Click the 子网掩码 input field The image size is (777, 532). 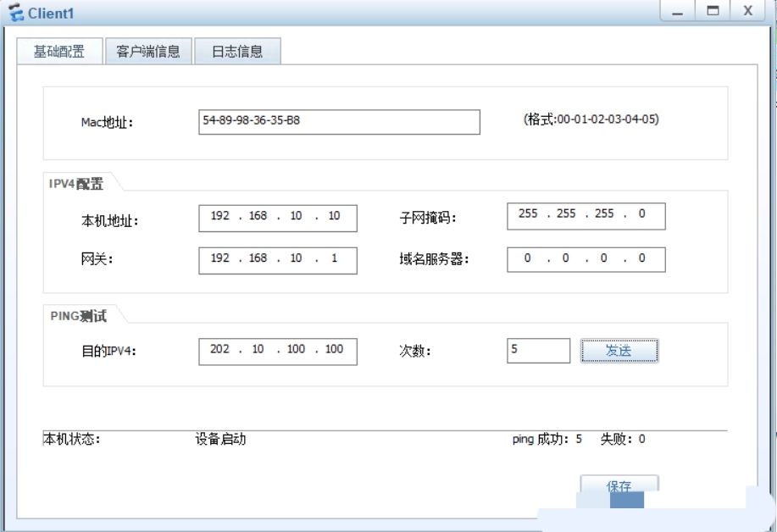coord(586,216)
